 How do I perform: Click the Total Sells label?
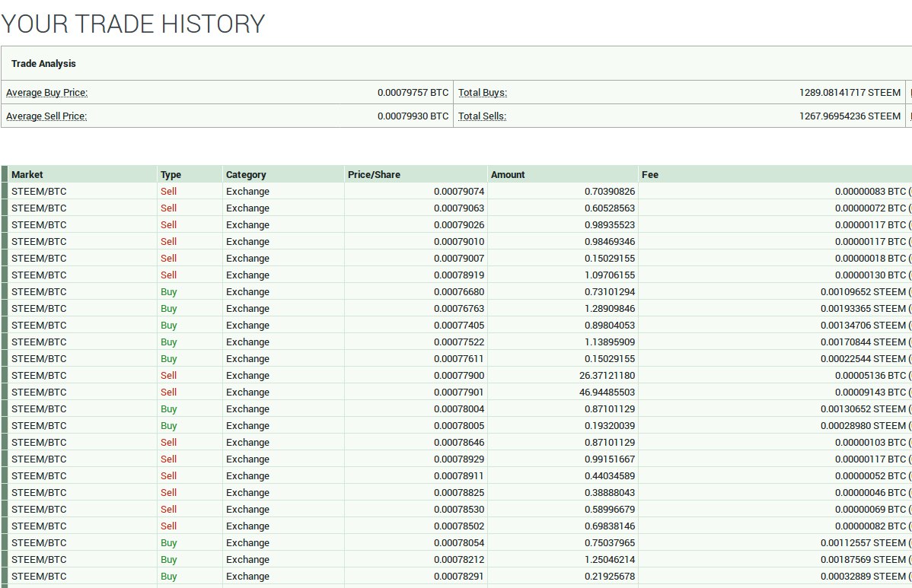coord(482,116)
